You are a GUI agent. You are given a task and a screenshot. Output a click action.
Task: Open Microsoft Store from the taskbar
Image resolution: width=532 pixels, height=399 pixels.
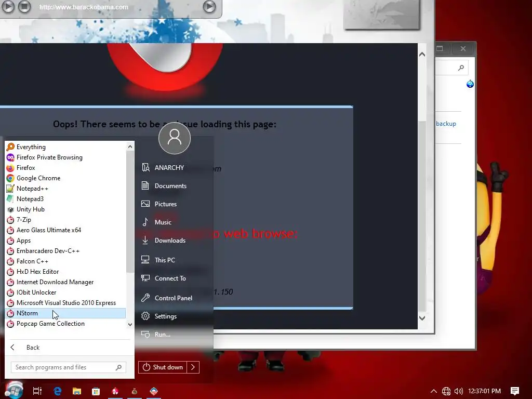tap(96, 391)
